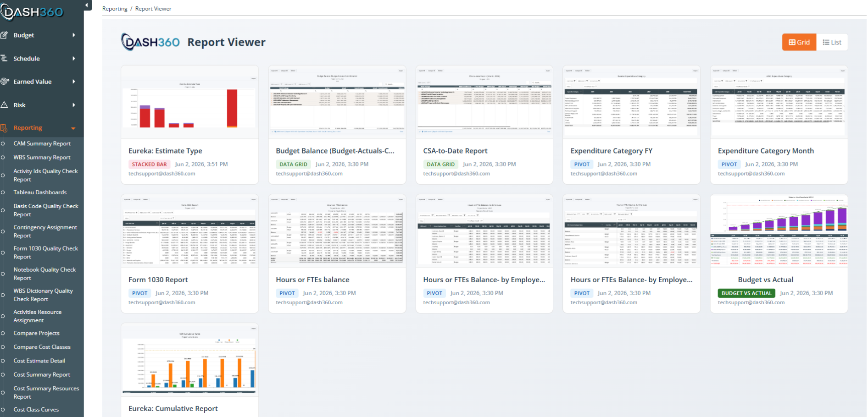Open Basis Code Quality Check Report
The width and height of the screenshot is (868, 417).
tap(46, 210)
